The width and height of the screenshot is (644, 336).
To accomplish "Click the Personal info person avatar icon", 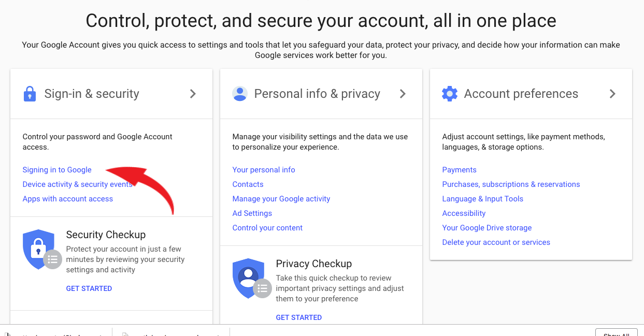I will pos(240,94).
